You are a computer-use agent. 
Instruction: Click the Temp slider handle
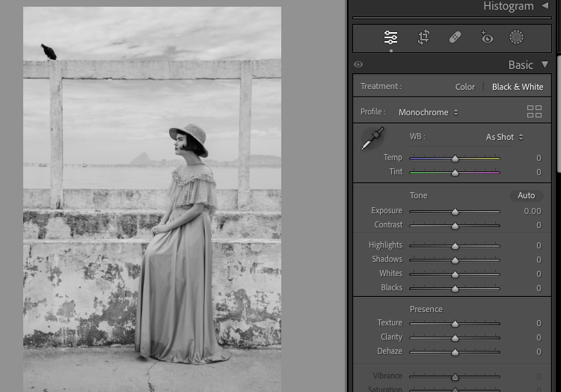point(455,159)
